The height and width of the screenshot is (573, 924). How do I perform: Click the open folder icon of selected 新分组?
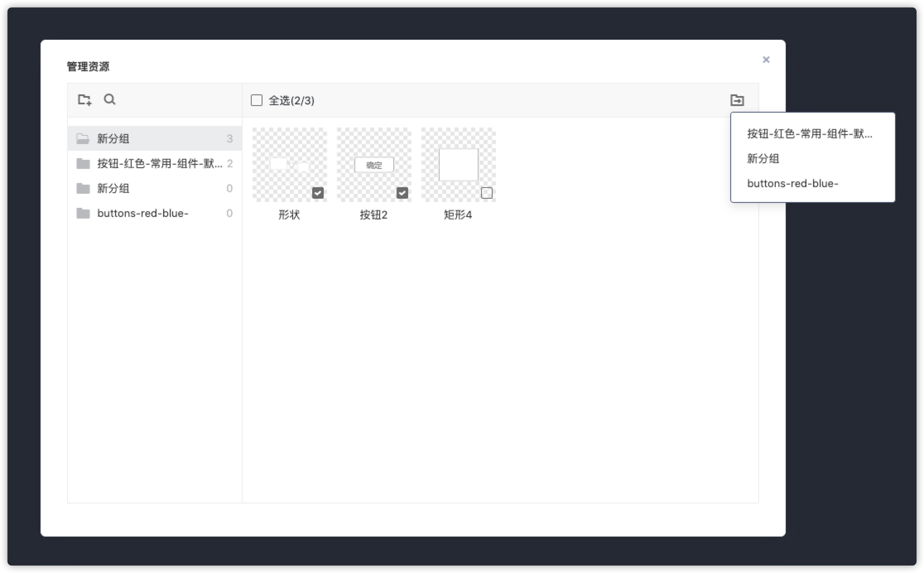click(x=83, y=139)
